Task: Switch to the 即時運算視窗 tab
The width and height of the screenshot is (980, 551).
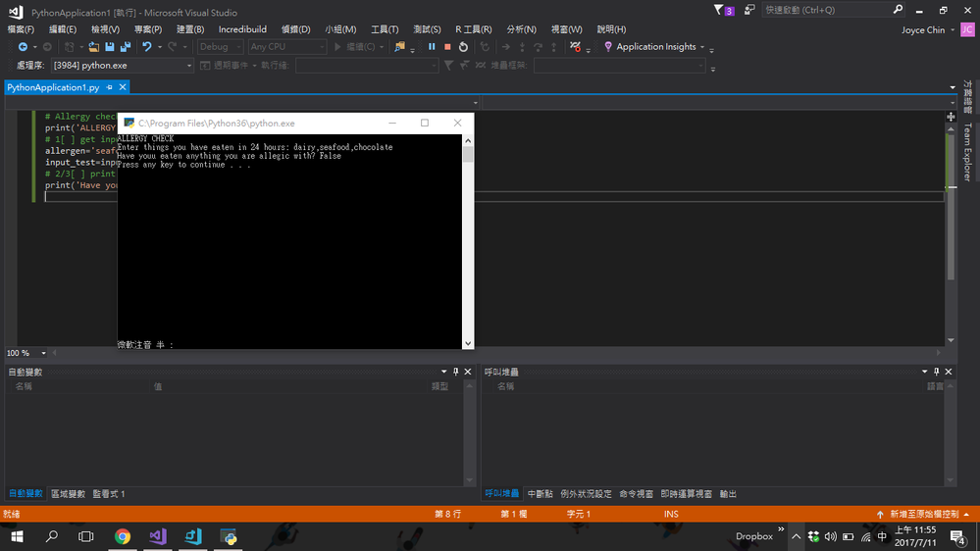Action: coord(687,494)
